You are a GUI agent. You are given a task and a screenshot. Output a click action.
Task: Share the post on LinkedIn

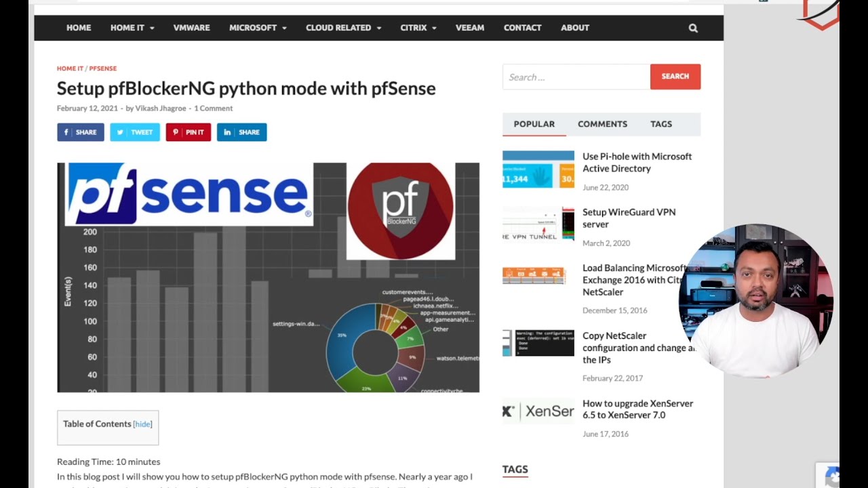click(242, 132)
